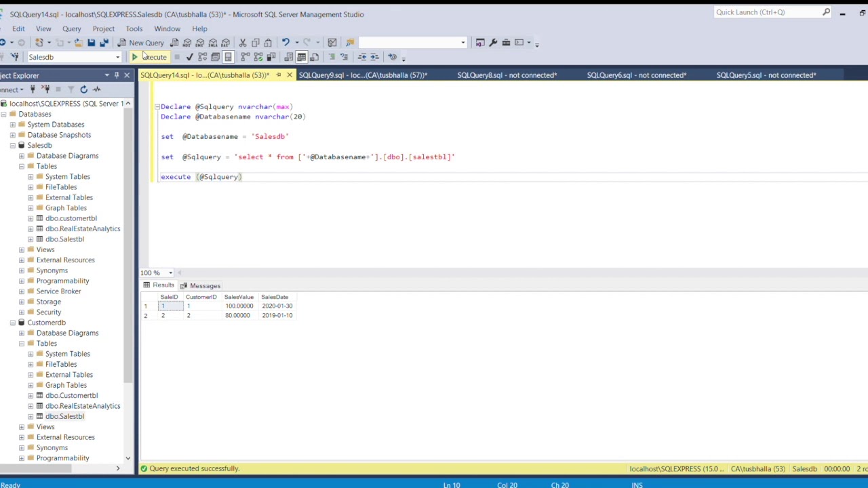The image size is (868, 488).
Task: Click the XMLA query icon
Action: pyautogui.click(x=213, y=43)
